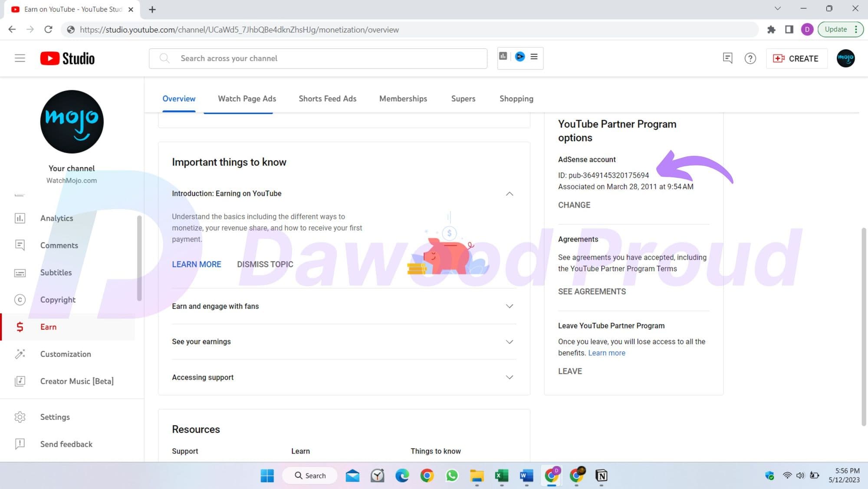Expand the Accessing support section
This screenshot has width=868, height=489.
pyautogui.click(x=510, y=377)
